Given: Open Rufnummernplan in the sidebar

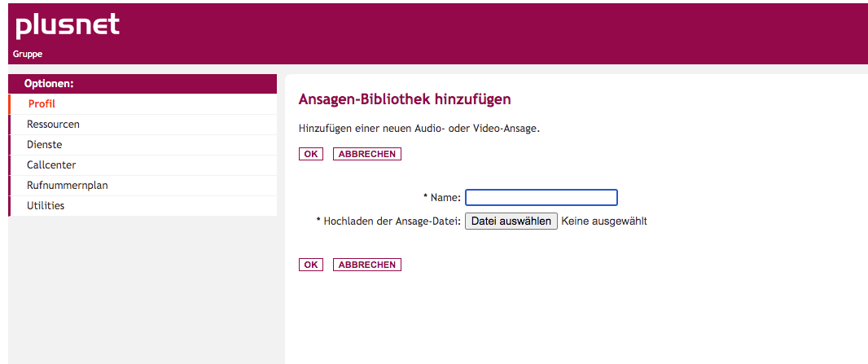Looking at the screenshot, I should click(142, 186).
